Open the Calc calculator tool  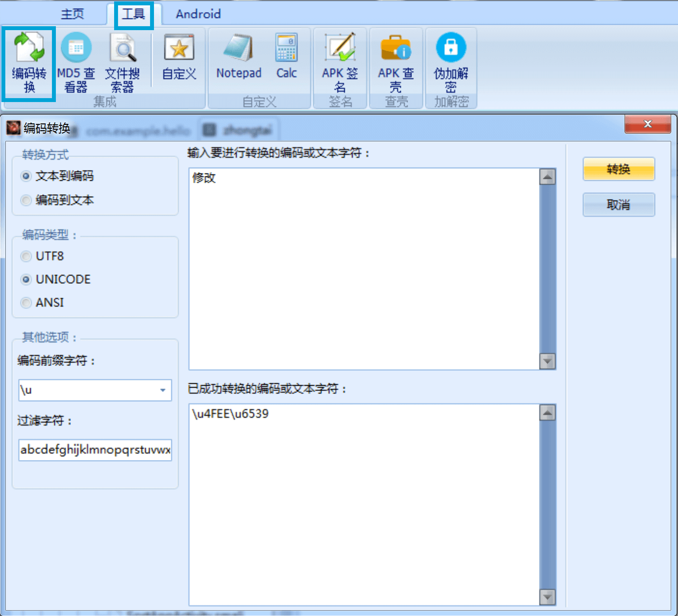coord(287,56)
